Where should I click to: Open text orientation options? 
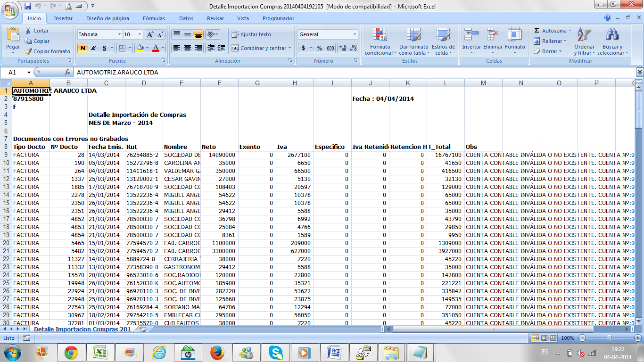tap(213, 34)
